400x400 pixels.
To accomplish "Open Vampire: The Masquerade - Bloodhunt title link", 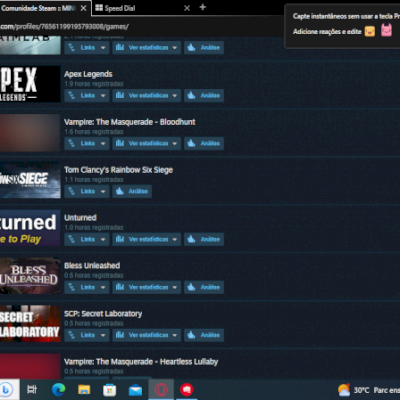I will (130, 122).
